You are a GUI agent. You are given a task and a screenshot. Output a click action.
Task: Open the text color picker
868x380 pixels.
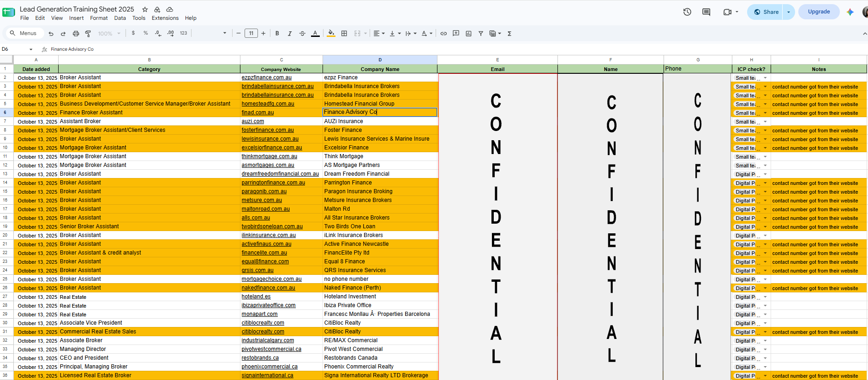tap(315, 33)
